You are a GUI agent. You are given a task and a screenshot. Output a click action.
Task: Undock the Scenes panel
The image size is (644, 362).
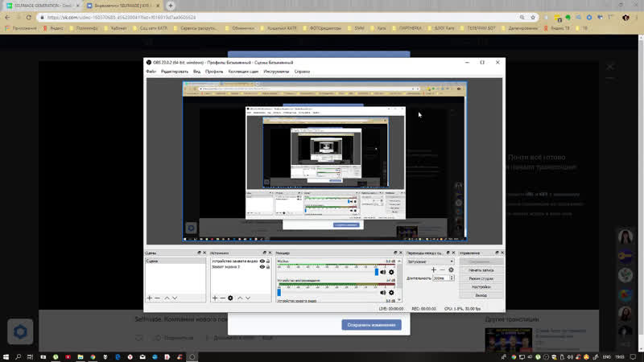(x=199, y=253)
